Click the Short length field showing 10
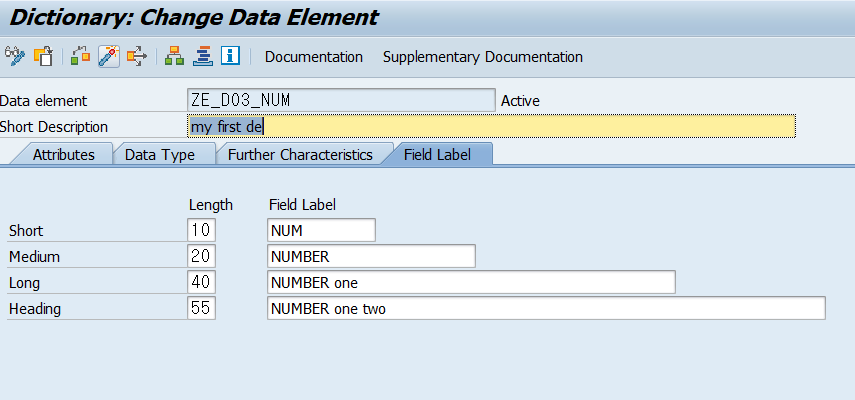The height and width of the screenshot is (400, 855). click(201, 230)
